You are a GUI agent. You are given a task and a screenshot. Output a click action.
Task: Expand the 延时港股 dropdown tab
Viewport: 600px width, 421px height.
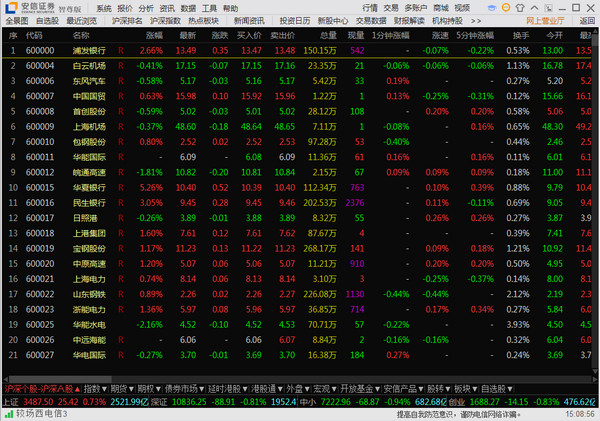click(227, 389)
